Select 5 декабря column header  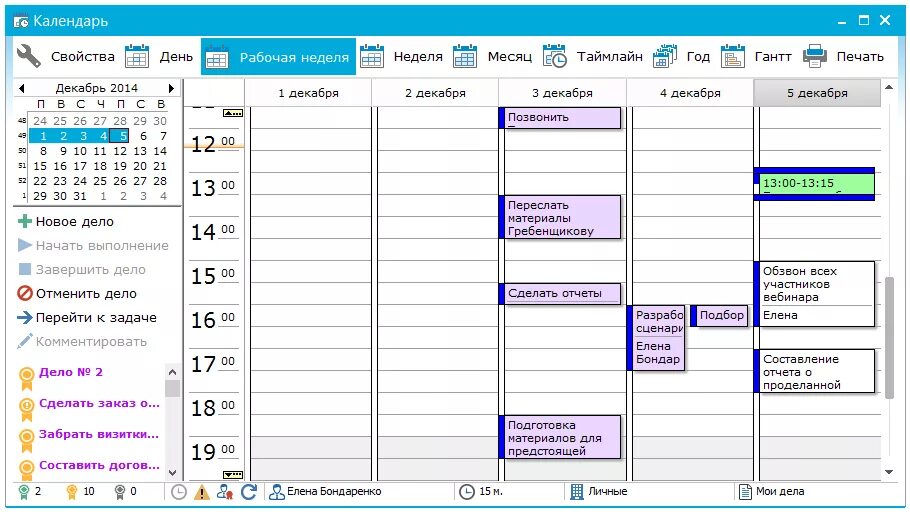(x=817, y=93)
